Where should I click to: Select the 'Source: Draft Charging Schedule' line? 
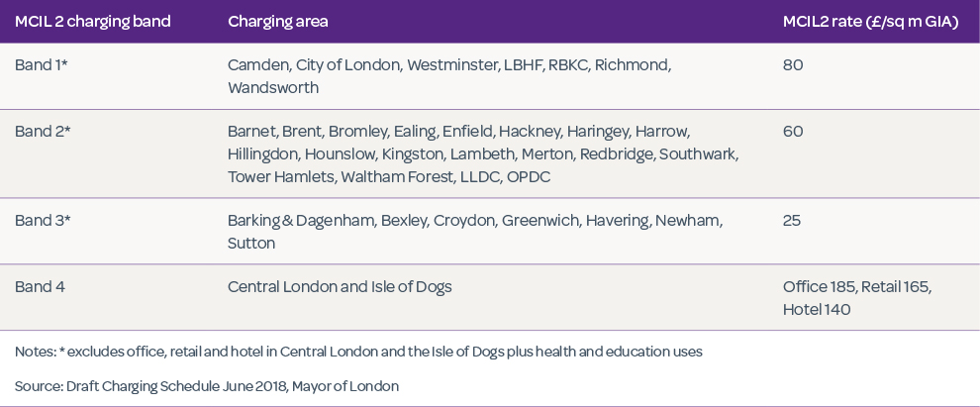(x=207, y=386)
